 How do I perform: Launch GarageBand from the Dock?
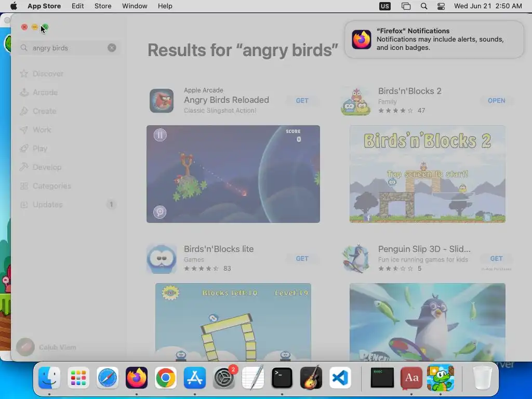(311, 378)
